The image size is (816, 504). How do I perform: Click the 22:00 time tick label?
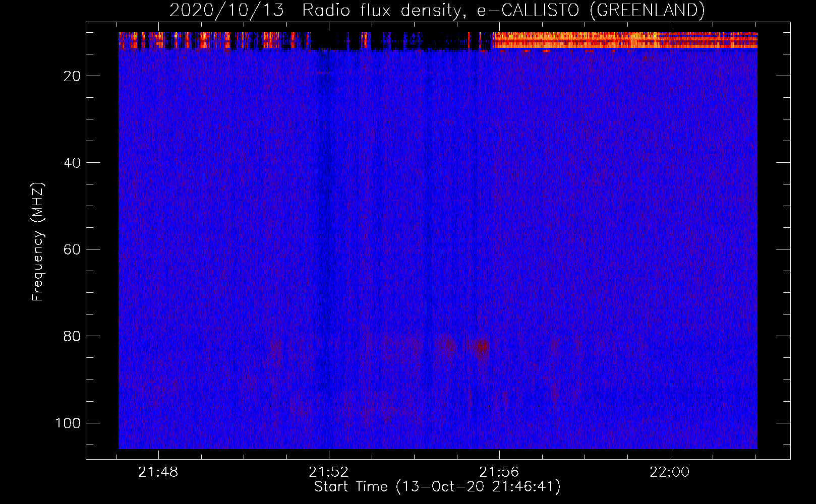pyautogui.click(x=670, y=472)
